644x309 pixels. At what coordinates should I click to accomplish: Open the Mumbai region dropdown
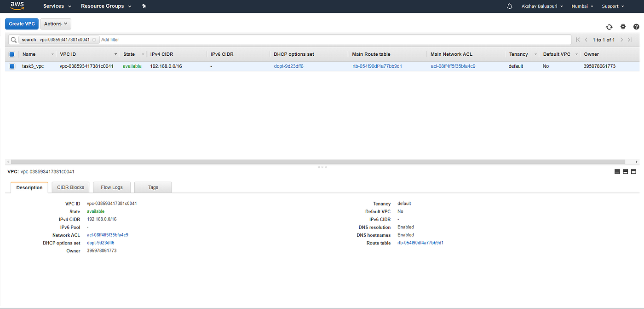(581, 6)
